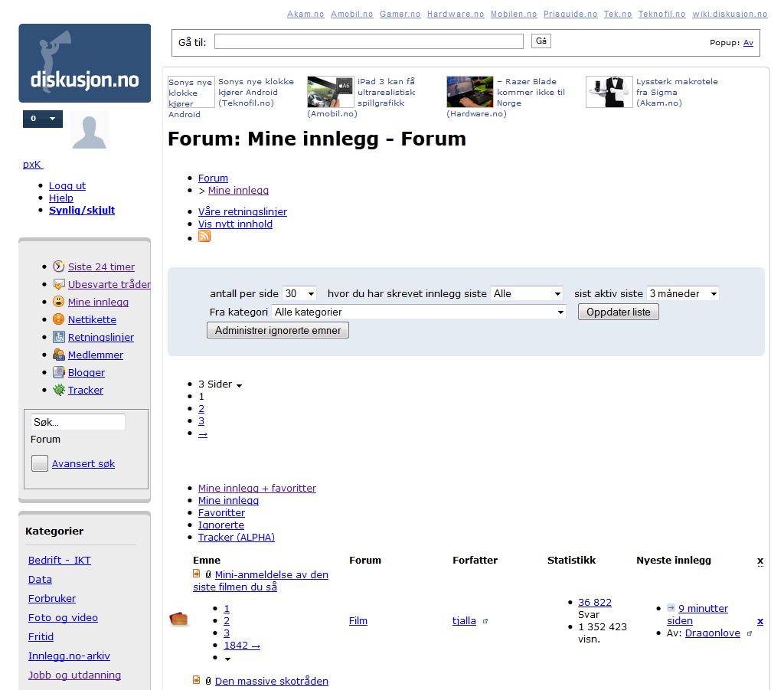Focus the Søk... search field
This screenshot has height=690, width=784.
pyautogui.click(x=78, y=422)
